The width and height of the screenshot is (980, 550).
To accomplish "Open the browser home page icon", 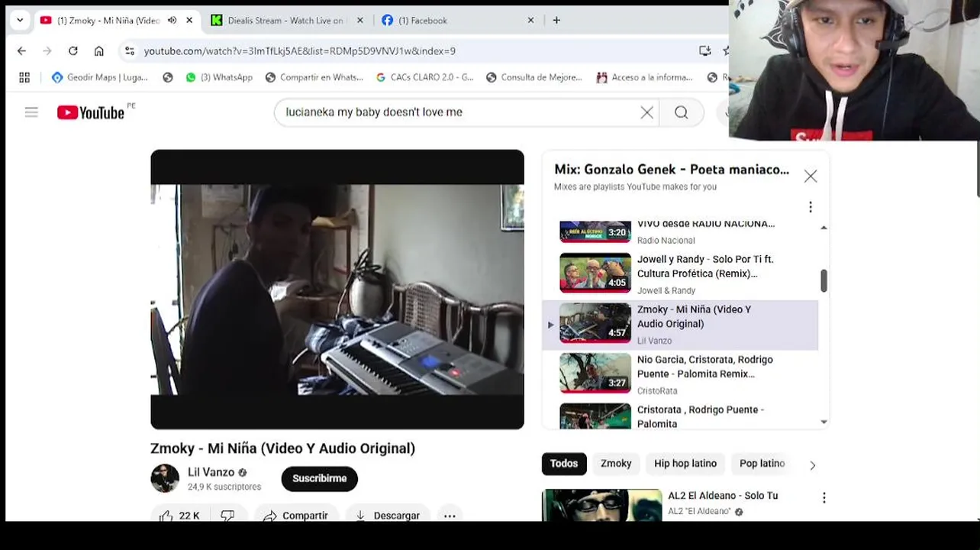I will click(x=99, y=50).
